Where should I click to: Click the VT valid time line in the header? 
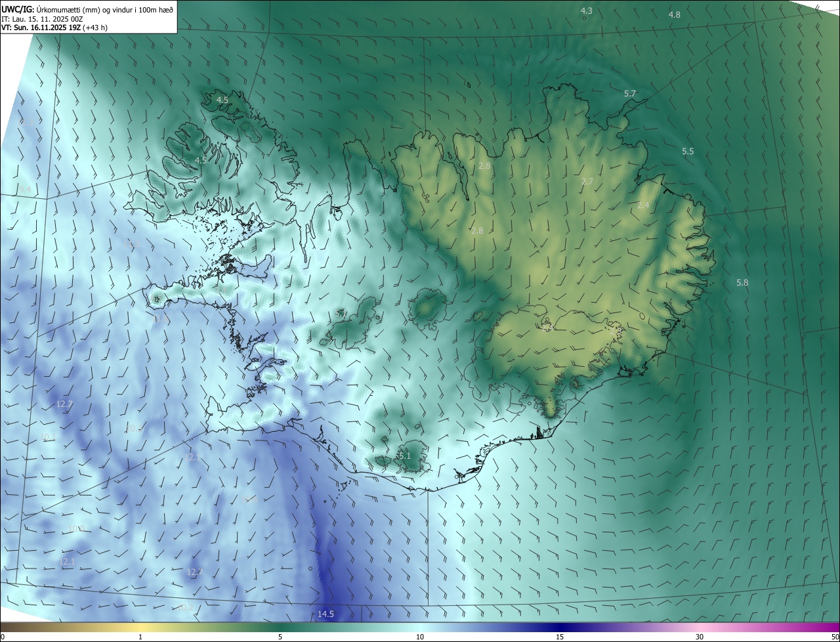tap(54, 28)
